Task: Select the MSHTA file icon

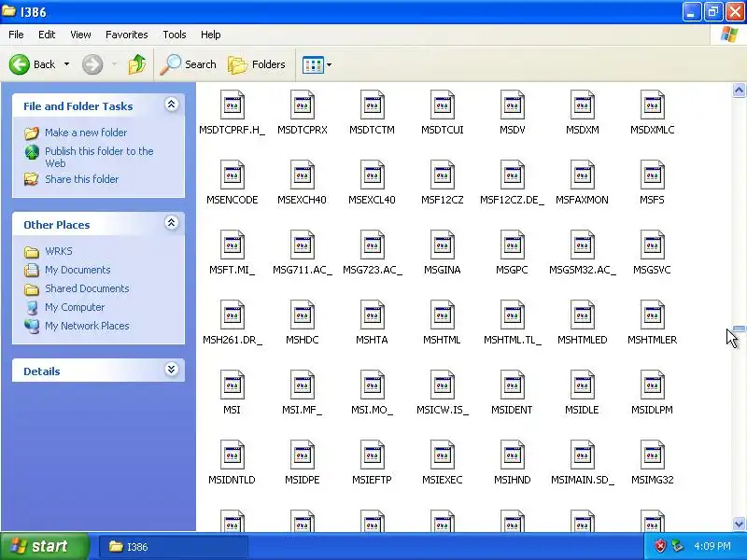Action: click(372, 315)
